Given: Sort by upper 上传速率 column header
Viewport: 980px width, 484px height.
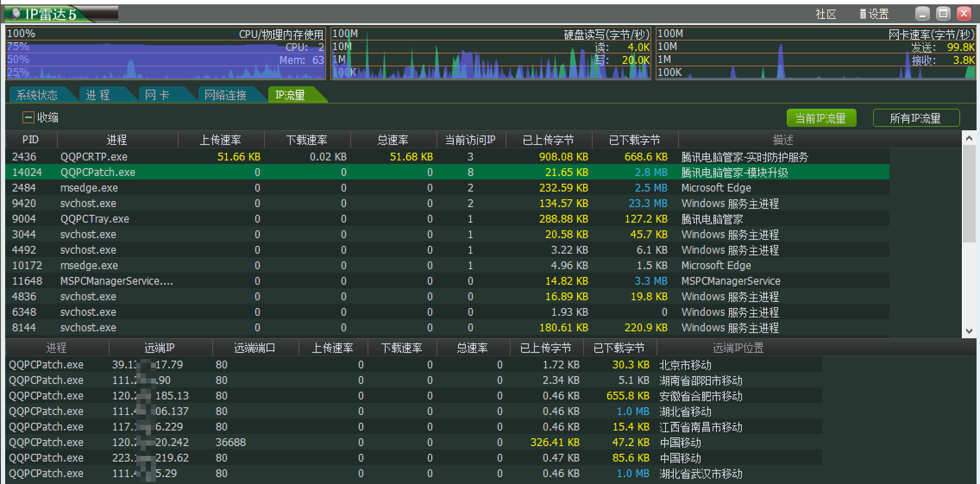Looking at the screenshot, I should [220, 140].
